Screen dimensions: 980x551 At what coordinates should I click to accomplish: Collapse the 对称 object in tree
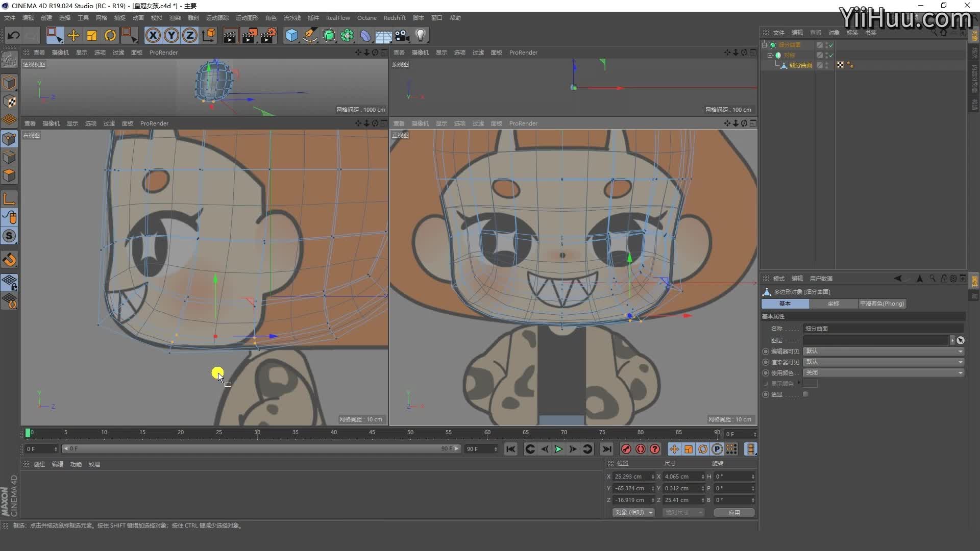pyautogui.click(x=770, y=55)
